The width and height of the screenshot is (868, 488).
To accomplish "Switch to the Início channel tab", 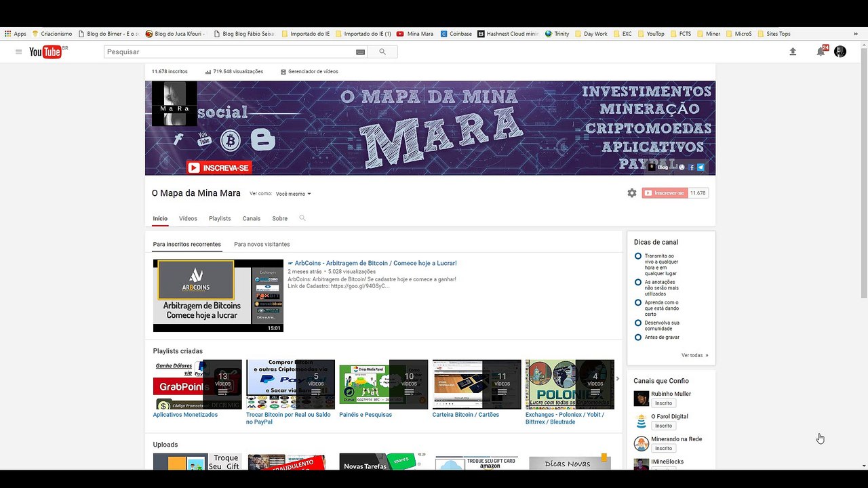I will click(160, 218).
